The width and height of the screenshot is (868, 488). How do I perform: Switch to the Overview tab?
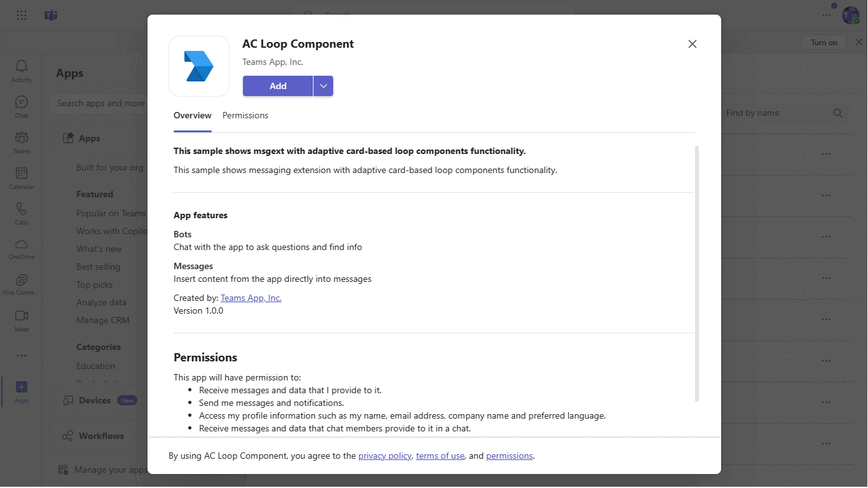[x=193, y=116]
